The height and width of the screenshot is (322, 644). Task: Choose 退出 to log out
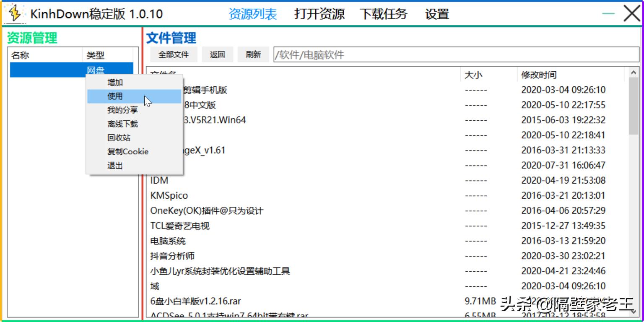tap(115, 165)
